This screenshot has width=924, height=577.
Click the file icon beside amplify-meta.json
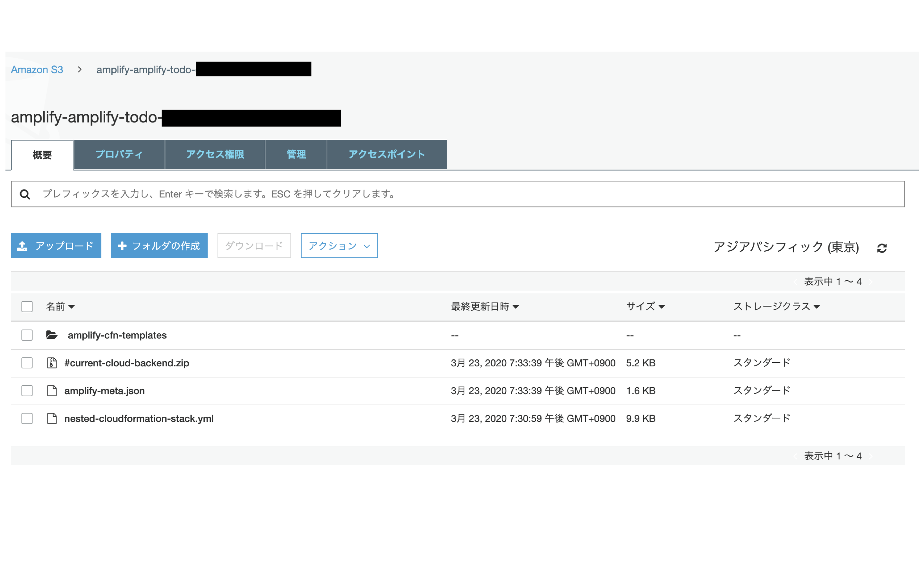pyautogui.click(x=52, y=390)
